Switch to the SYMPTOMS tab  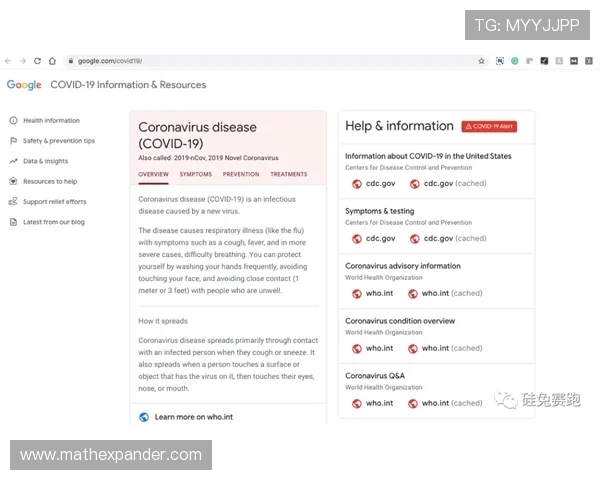point(196,174)
